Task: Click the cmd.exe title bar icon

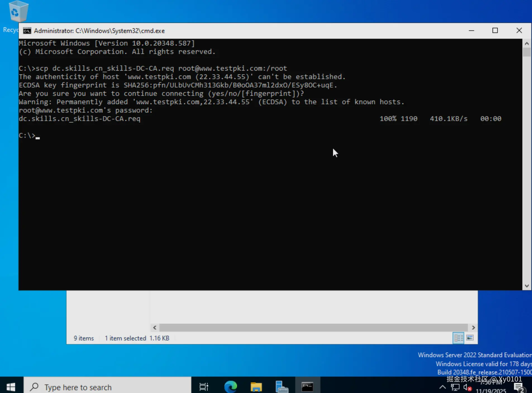Action: pyautogui.click(x=27, y=31)
